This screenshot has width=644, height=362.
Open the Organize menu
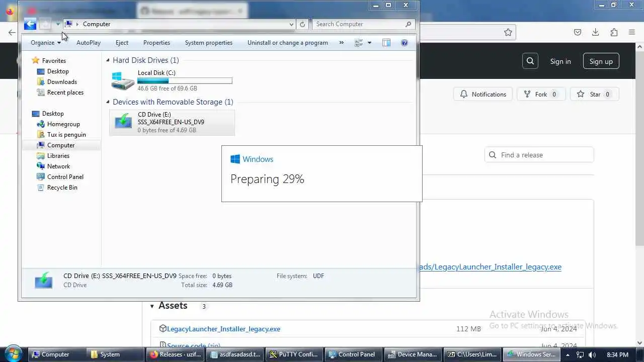click(45, 43)
